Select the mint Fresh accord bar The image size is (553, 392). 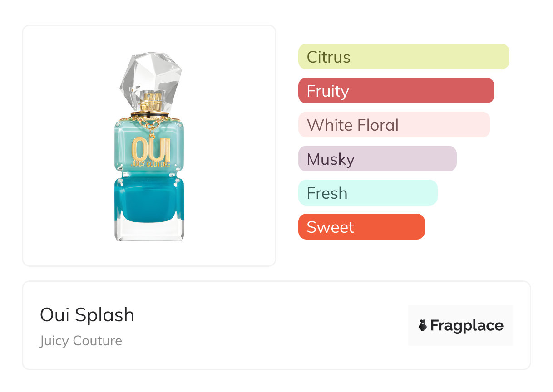367,193
